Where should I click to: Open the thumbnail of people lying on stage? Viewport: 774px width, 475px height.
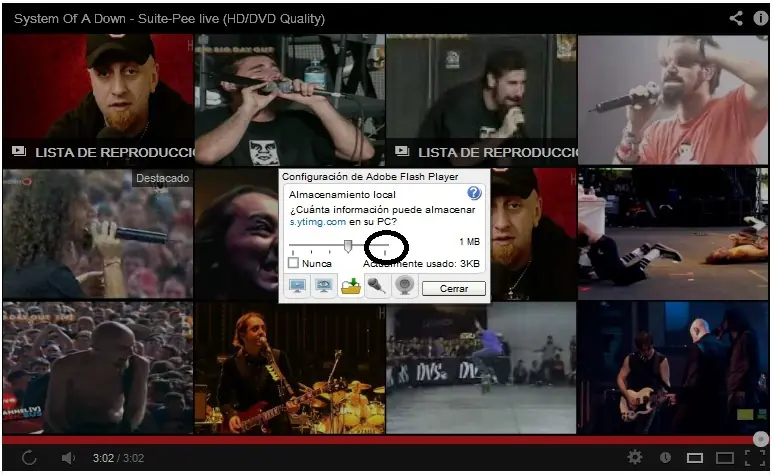pos(673,234)
